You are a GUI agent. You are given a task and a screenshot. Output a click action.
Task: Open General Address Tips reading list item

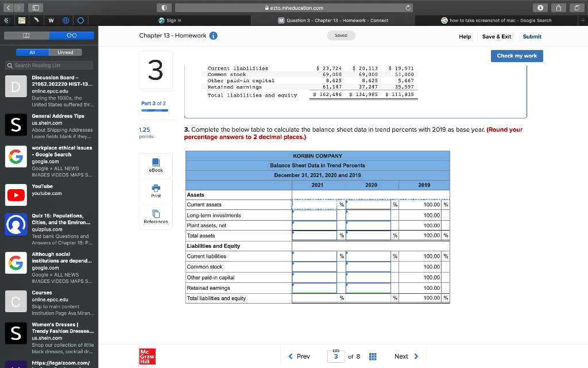(x=49, y=126)
